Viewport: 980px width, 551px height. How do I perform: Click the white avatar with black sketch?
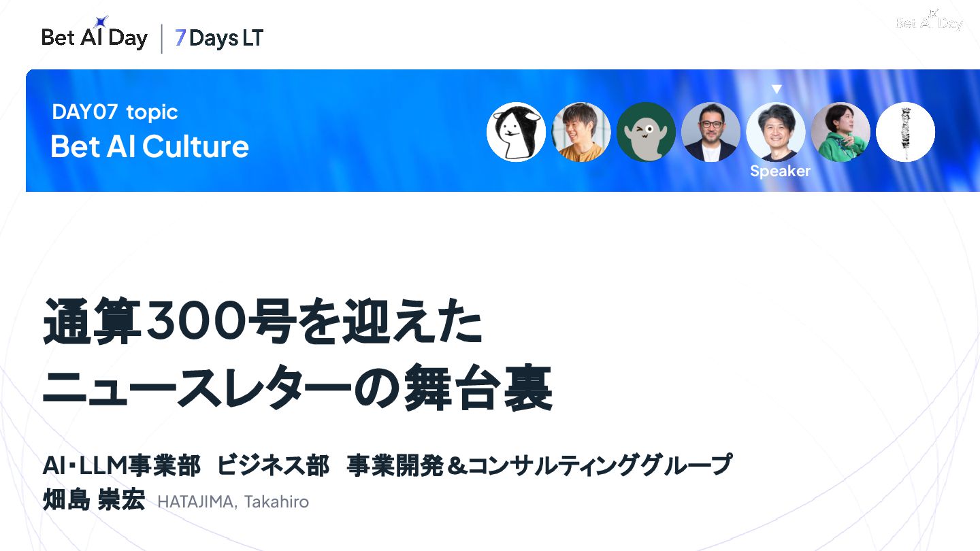pyautogui.click(x=905, y=132)
